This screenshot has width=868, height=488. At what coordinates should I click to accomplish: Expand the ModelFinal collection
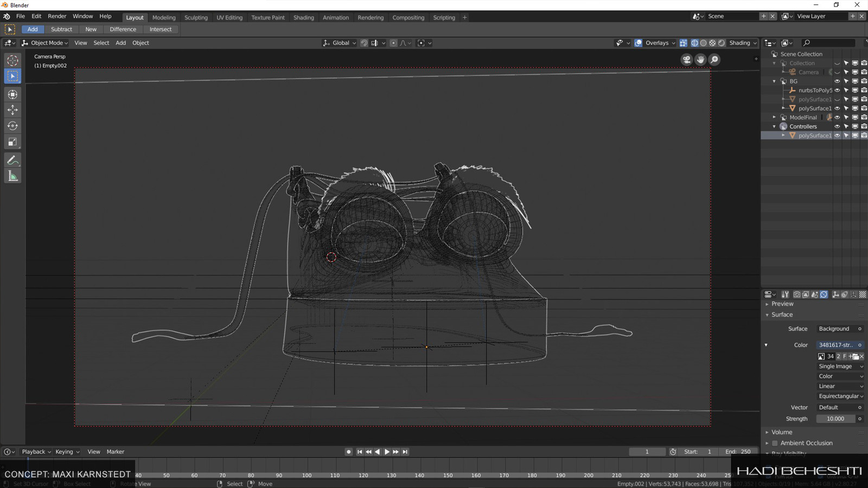point(774,117)
